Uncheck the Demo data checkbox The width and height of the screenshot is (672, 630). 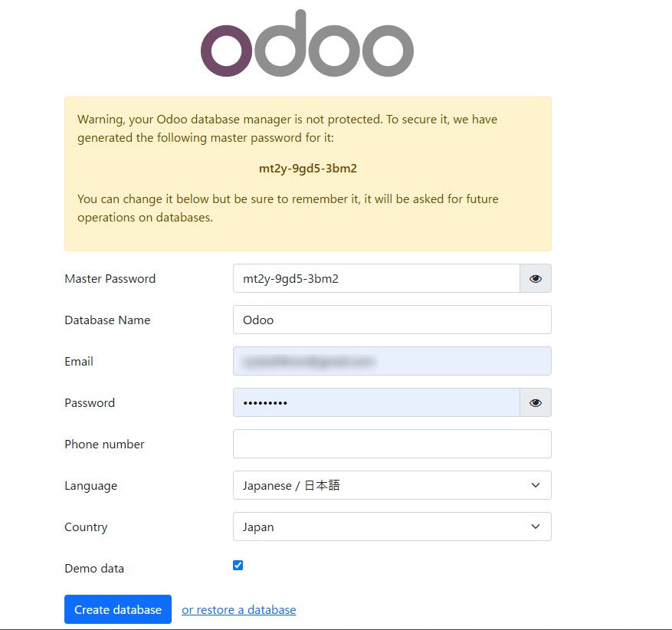tap(238, 566)
